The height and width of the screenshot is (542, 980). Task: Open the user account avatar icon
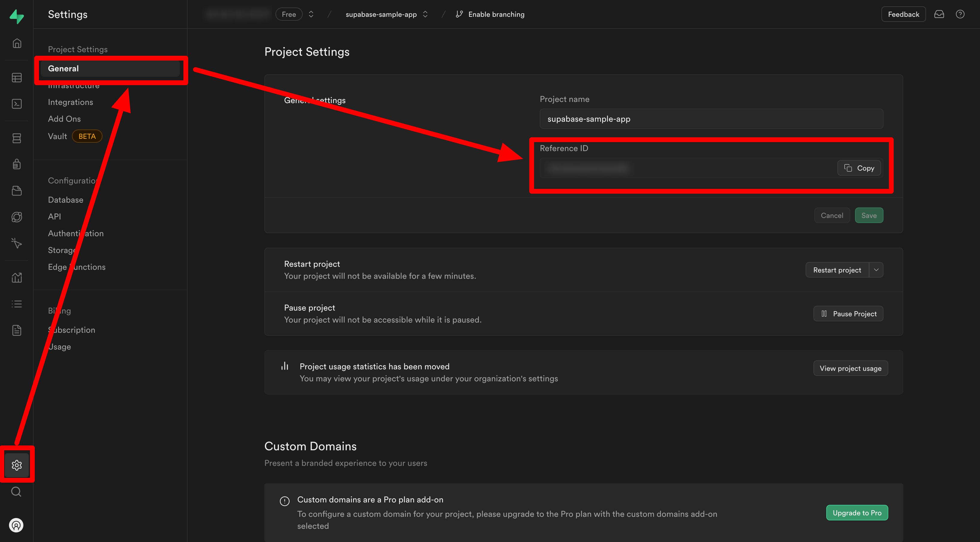tap(16, 525)
